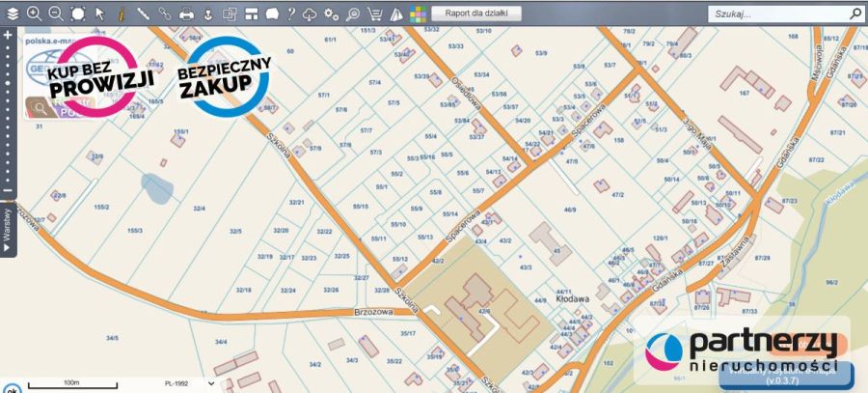The height and width of the screenshot is (393, 868).
Task: Click parcel number 47/2
Action: 618,194
